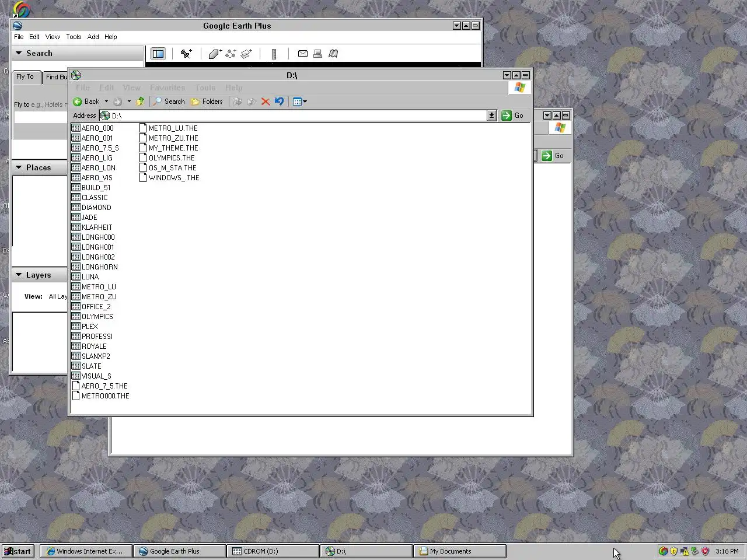Click the taskbar clock showing 3:16 PM

(x=727, y=551)
